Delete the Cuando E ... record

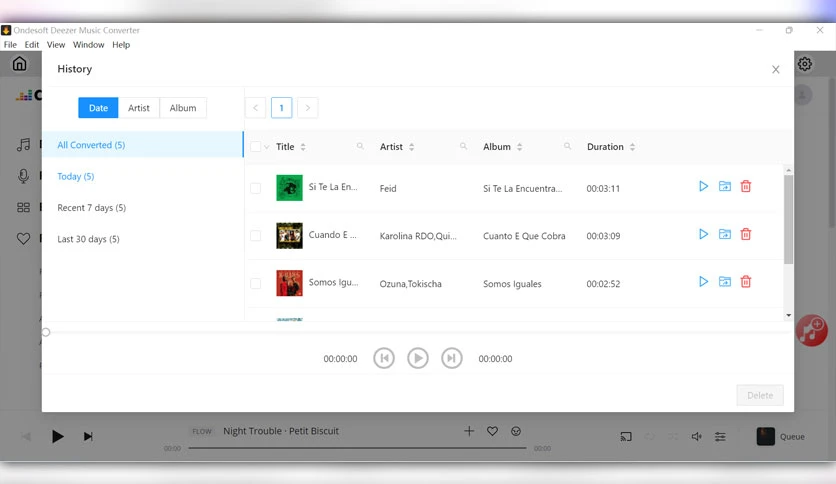point(746,234)
